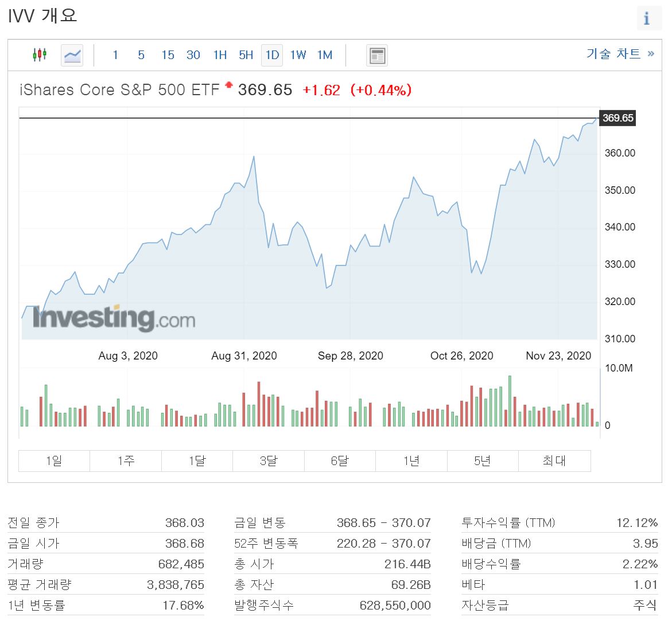This screenshot has height=621, width=672.
Task: Click the info icon next to IVV 개요
Action: [x=648, y=19]
